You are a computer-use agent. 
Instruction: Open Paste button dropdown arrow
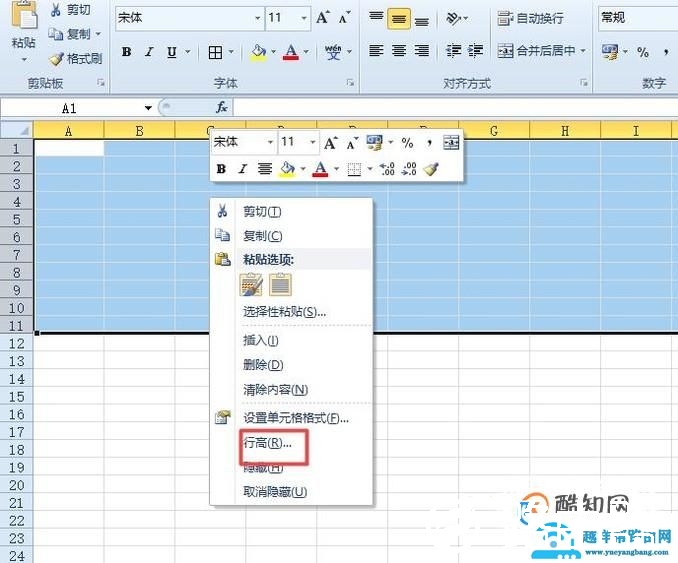pos(24,59)
